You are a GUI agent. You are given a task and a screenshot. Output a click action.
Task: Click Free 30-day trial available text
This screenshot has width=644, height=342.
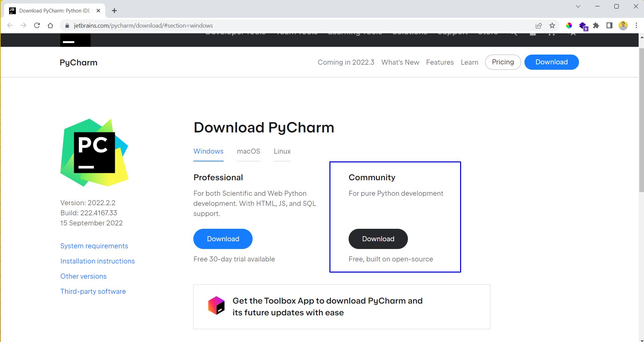pos(234,259)
